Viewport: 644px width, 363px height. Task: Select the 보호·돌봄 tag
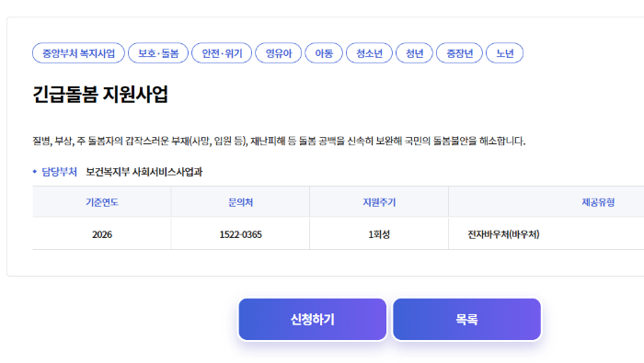pyautogui.click(x=158, y=53)
